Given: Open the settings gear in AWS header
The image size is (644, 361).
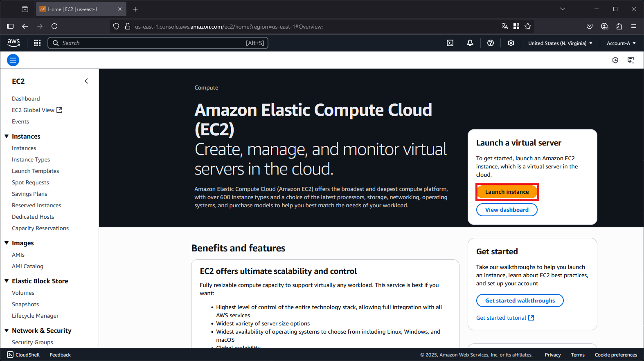Looking at the screenshot, I should [511, 43].
